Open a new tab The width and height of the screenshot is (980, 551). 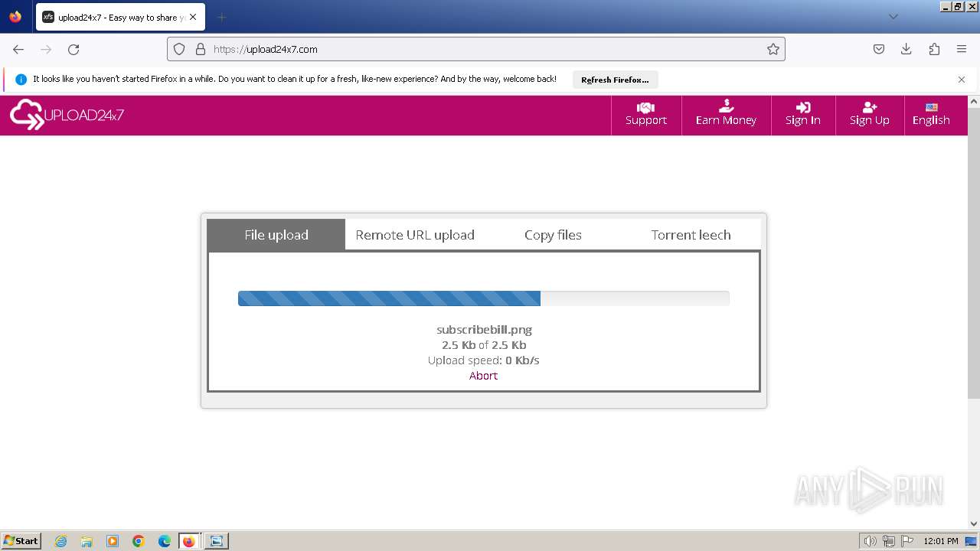pyautogui.click(x=221, y=17)
